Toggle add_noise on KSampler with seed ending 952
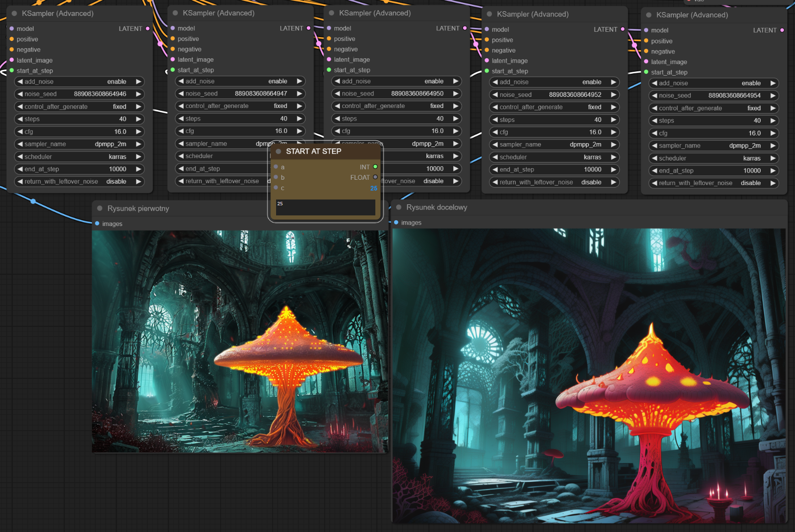The width and height of the screenshot is (795, 532). pos(554,82)
